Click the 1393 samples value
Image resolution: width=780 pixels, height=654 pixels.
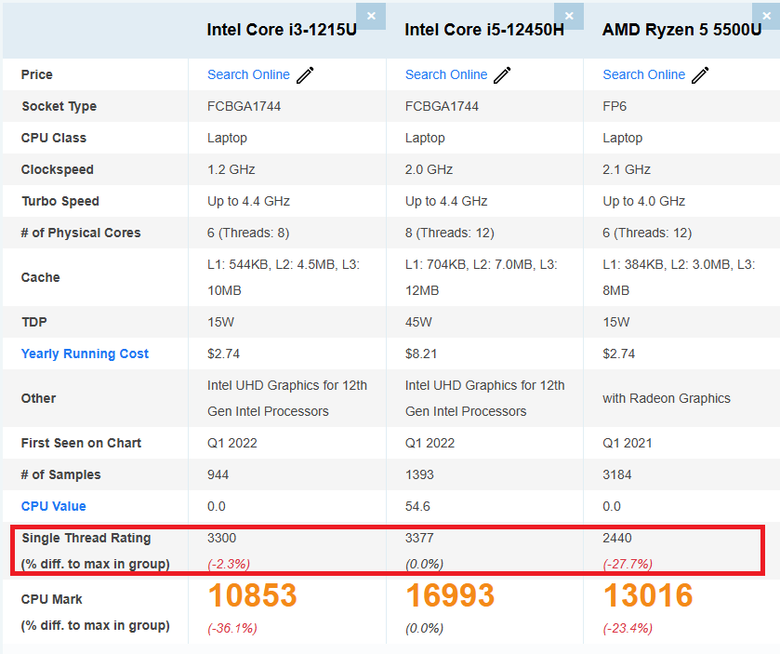(x=419, y=475)
